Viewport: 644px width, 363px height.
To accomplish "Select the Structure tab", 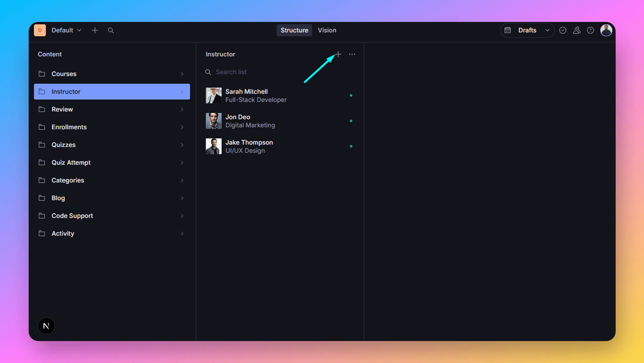I will pyautogui.click(x=294, y=30).
